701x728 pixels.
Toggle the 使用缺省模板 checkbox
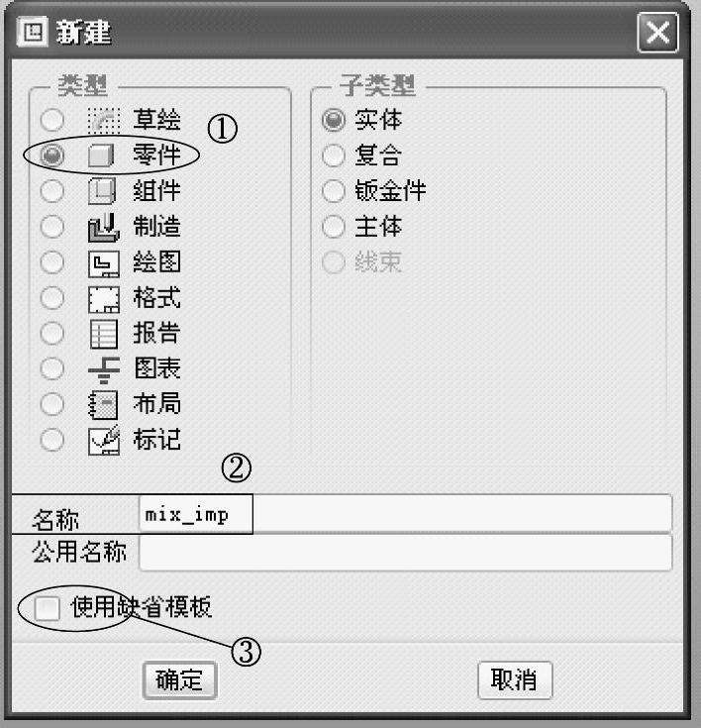(x=48, y=608)
